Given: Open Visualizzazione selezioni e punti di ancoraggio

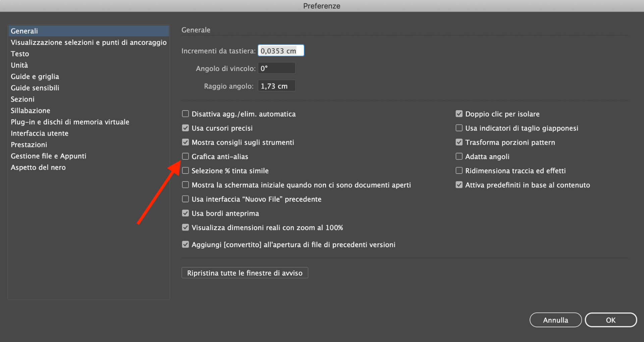Looking at the screenshot, I should (89, 42).
